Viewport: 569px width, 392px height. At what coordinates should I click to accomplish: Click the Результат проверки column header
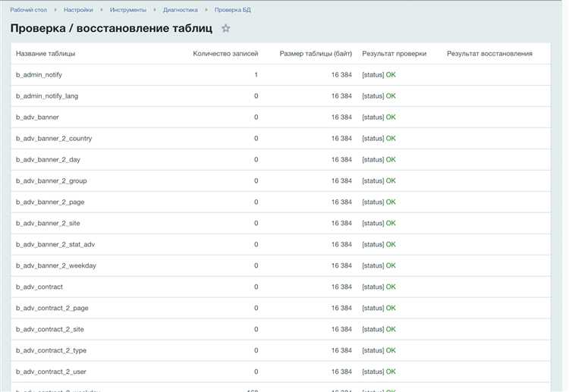394,54
